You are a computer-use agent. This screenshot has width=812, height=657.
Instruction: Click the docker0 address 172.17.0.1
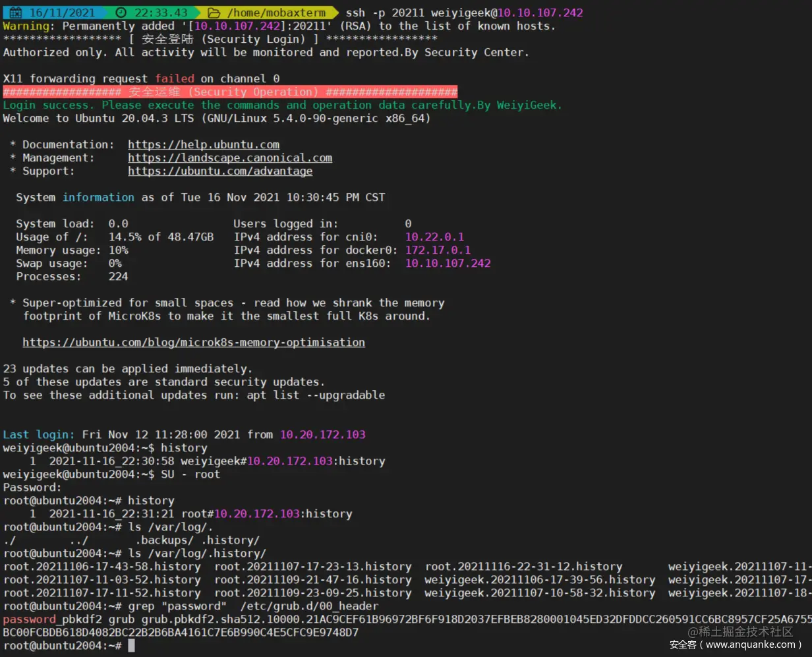[x=438, y=250]
